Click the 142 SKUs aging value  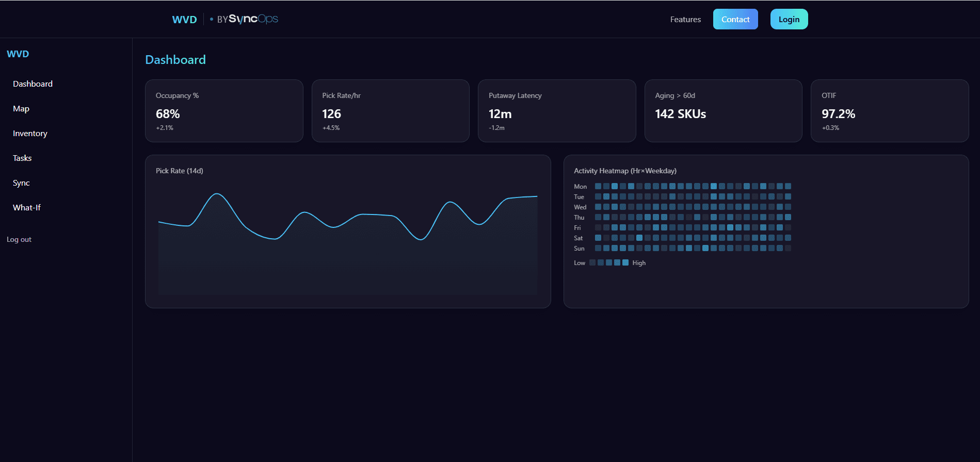(680, 114)
